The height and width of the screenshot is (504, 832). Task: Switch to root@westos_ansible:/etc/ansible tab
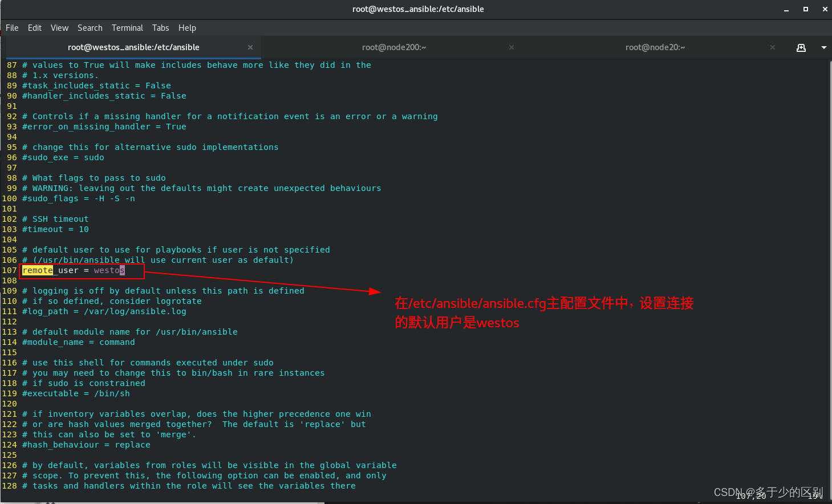[133, 47]
